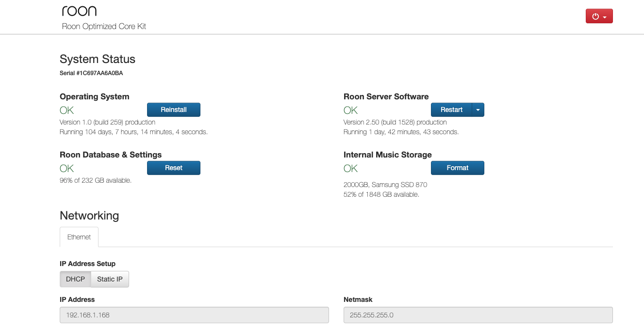Expand the Restart button dropdown arrow
The height and width of the screenshot is (330, 644).
tap(478, 110)
